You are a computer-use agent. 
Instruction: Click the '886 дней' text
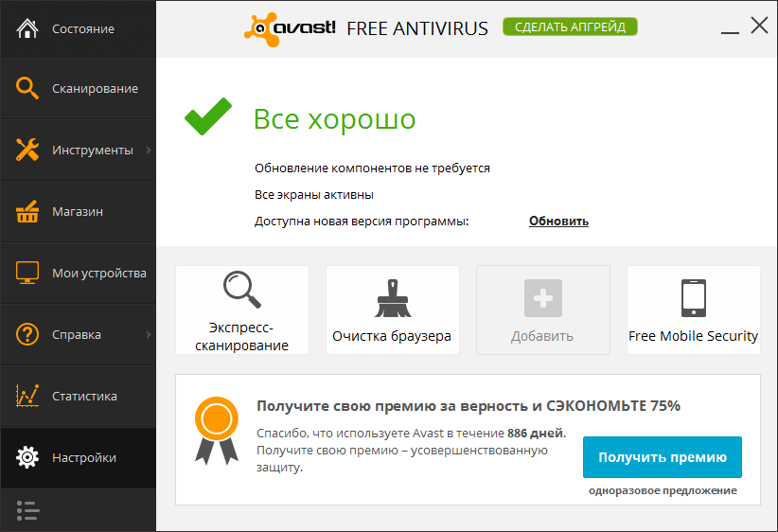tap(536, 434)
